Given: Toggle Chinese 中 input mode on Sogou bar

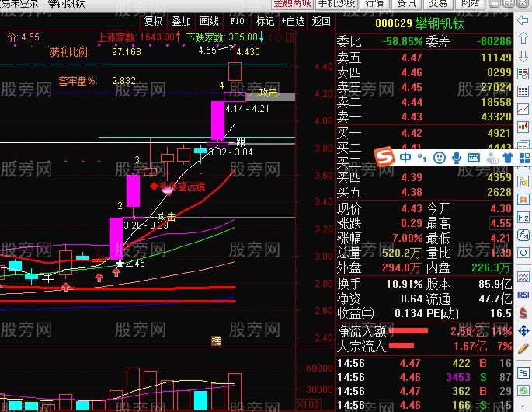Looking at the screenshot, I should point(405,158).
